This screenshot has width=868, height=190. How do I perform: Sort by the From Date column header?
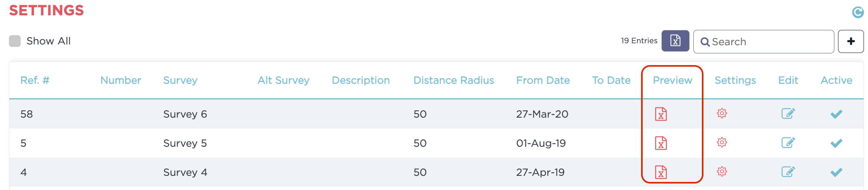coord(543,80)
